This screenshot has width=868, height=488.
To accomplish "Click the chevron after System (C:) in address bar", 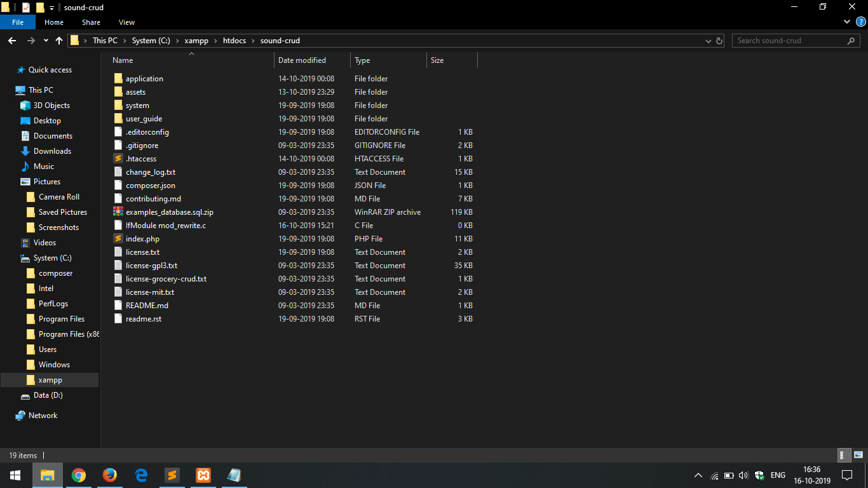I will (177, 41).
